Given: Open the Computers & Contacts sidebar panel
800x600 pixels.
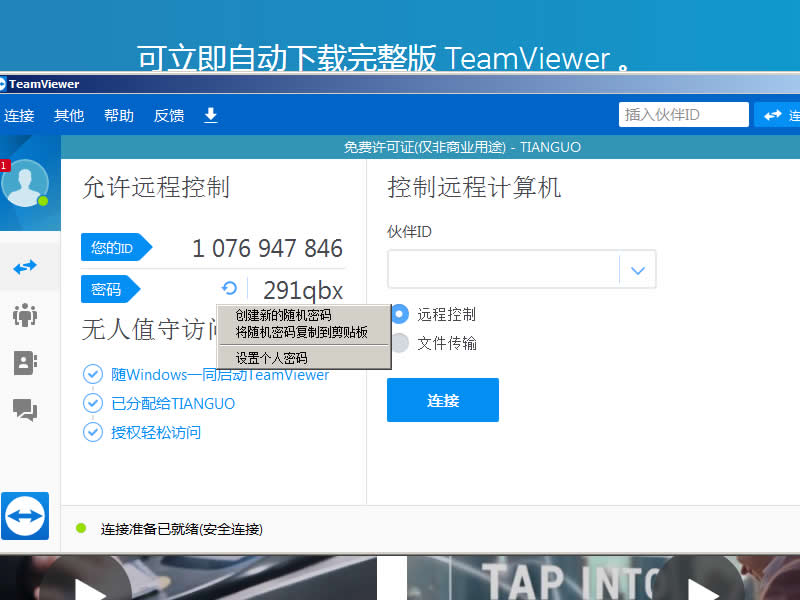Looking at the screenshot, I should tap(24, 363).
